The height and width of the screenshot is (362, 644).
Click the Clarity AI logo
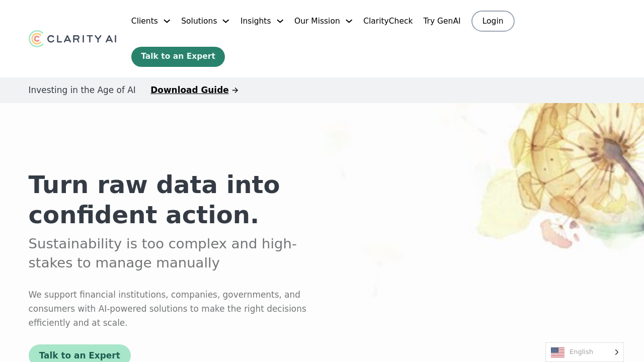[72, 39]
